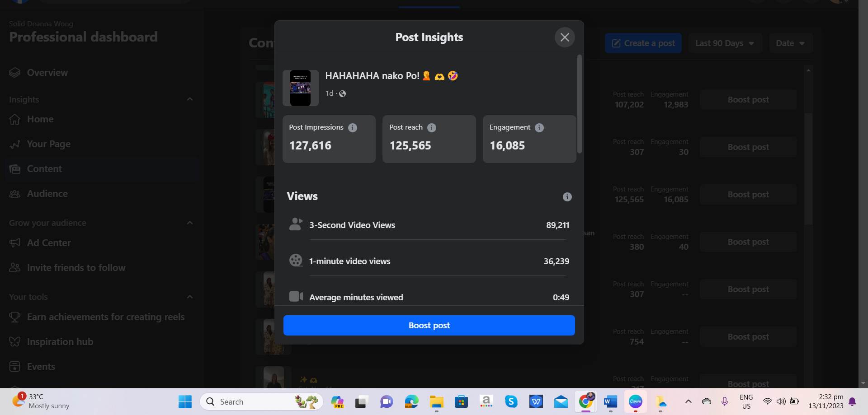Viewport: 868px width, 415px height.
Task: Select Content in the sidebar
Action: coord(102,169)
